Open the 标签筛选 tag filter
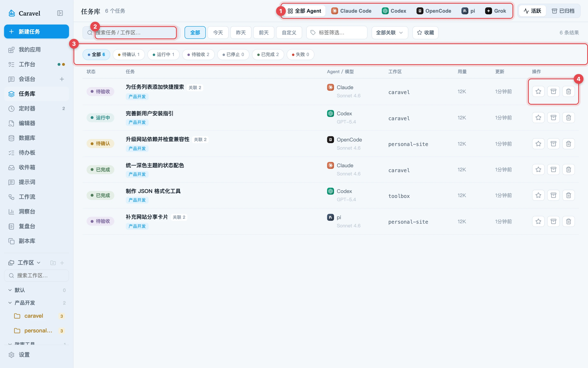This screenshot has width=588, height=368. coord(336,33)
